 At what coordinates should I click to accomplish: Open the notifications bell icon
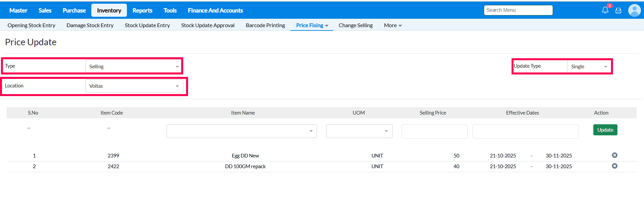tap(605, 10)
